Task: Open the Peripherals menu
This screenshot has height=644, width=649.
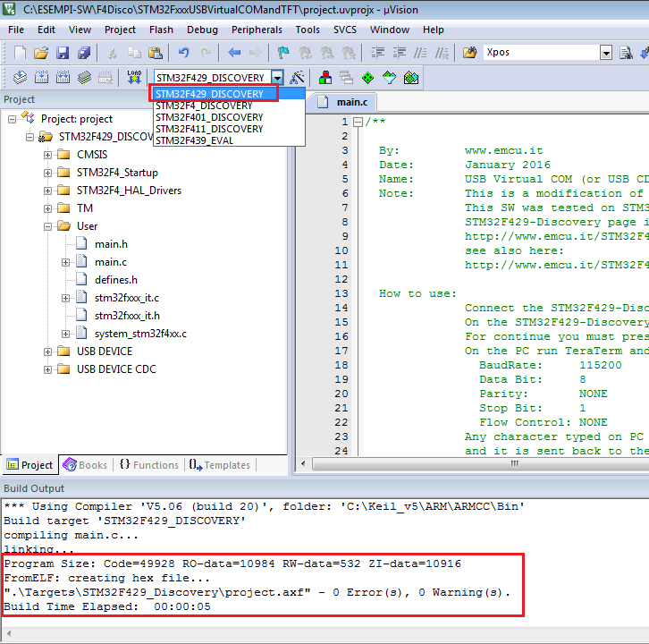Action: coord(257,30)
